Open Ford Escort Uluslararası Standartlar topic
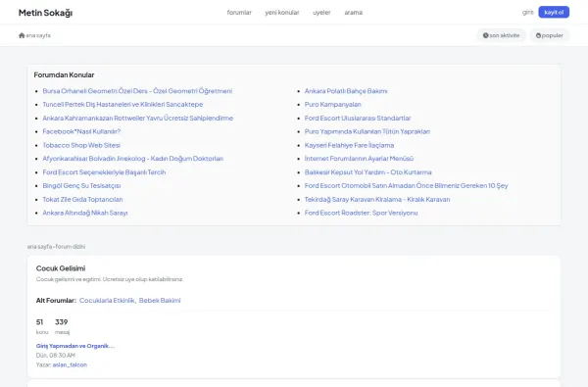This screenshot has height=387, width=588. click(x=358, y=118)
